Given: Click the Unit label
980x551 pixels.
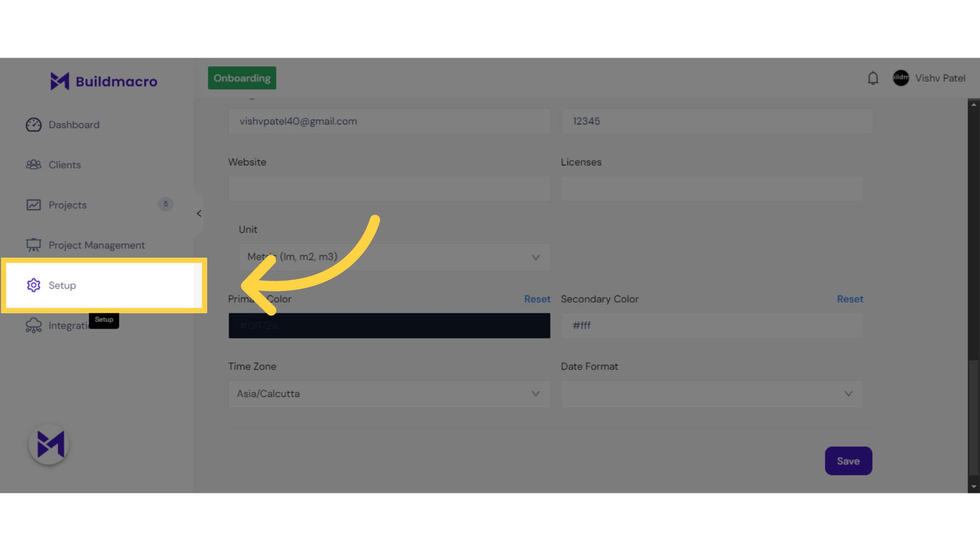Looking at the screenshot, I should click(248, 230).
